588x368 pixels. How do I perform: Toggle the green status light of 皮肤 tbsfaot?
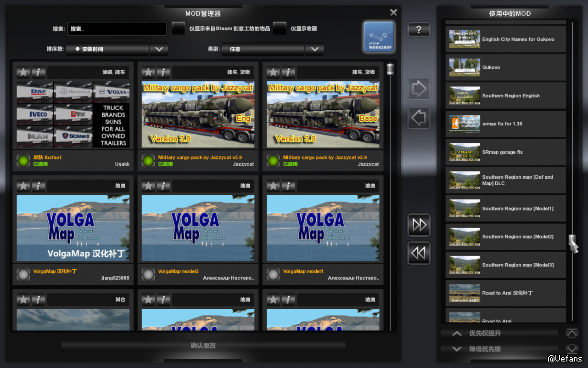(x=23, y=160)
